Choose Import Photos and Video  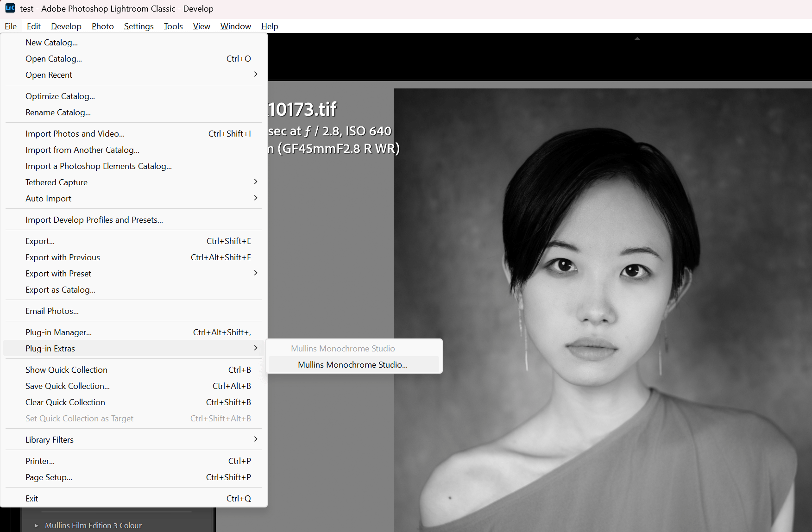pos(75,133)
